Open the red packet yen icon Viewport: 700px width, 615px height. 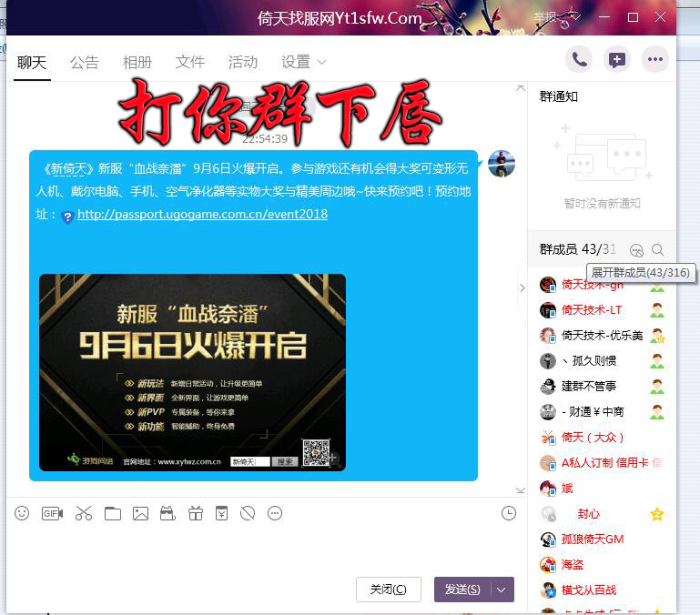pyautogui.click(x=221, y=513)
